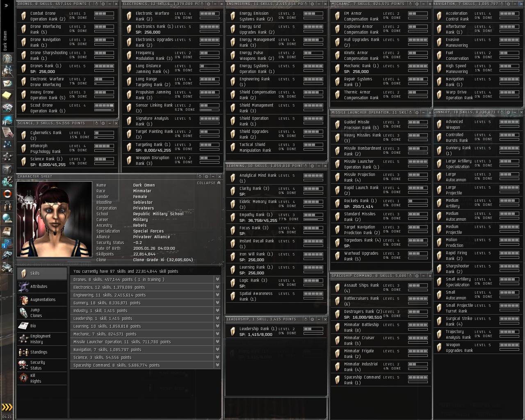The width and height of the screenshot is (525, 420).
Task: Click the Empathy 77% training progress bar
Action: [313, 219]
